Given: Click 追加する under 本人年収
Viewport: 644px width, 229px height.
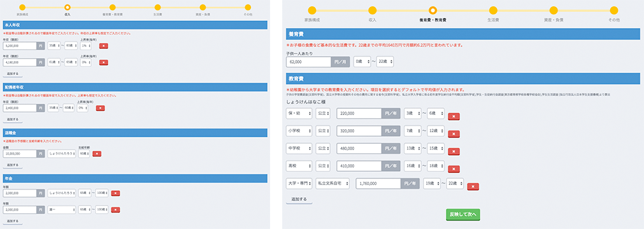Looking at the screenshot, I should point(13,74).
